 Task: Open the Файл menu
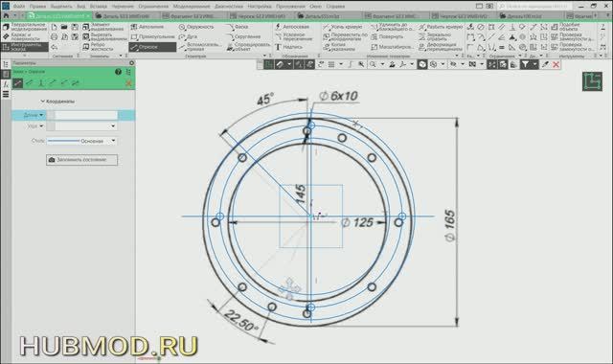[x=19, y=7]
